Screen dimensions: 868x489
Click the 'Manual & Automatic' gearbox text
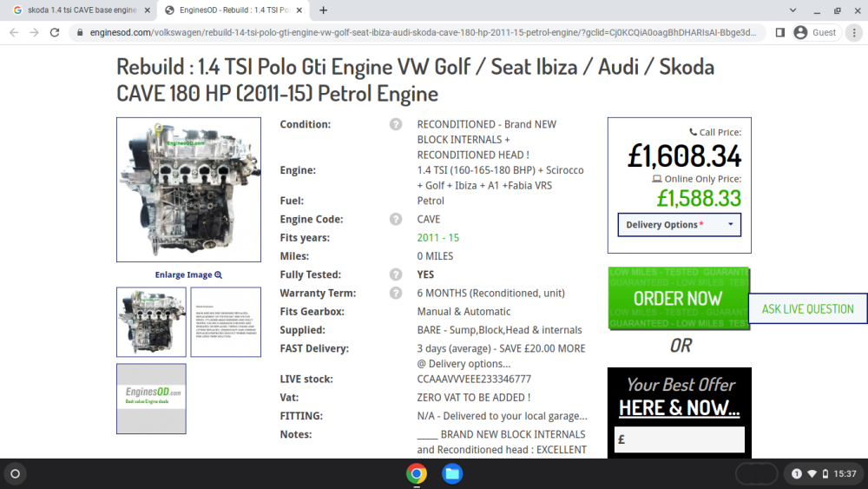[x=464, y=312]
